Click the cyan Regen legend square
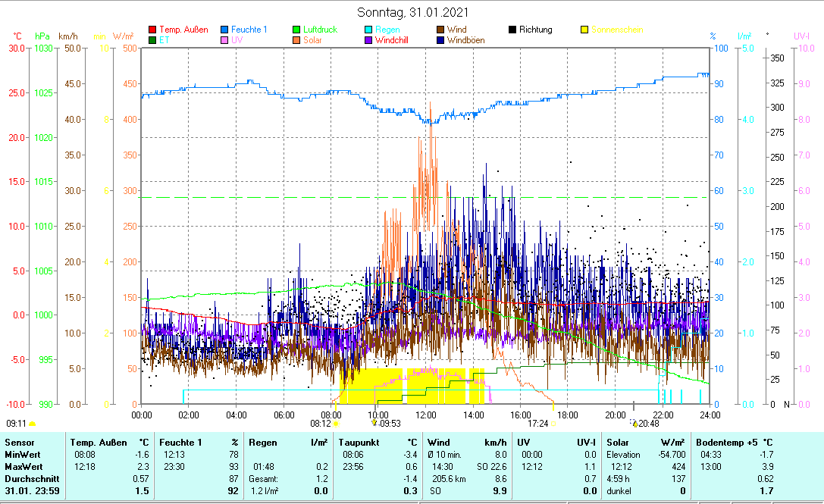This screenshot has height=504, width=824. pyautogui.click(x=368, y=30)
